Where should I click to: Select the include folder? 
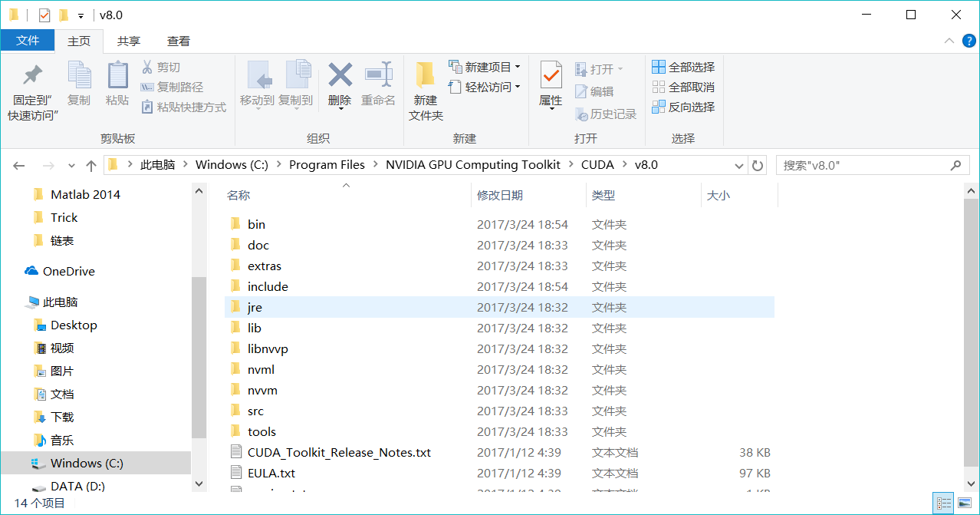[499, 286]
